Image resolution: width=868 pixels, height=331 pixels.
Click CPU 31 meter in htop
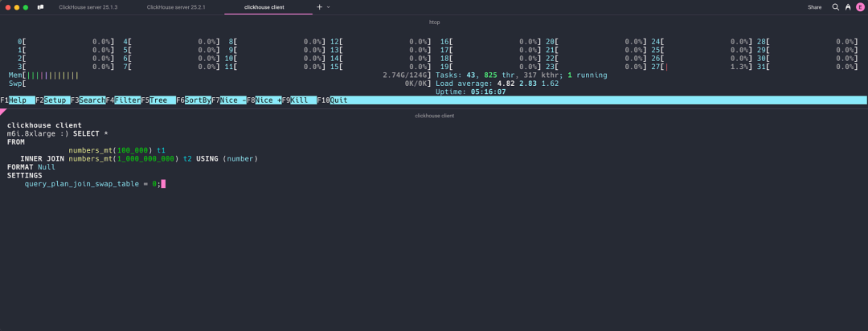[x=808, y=67]
